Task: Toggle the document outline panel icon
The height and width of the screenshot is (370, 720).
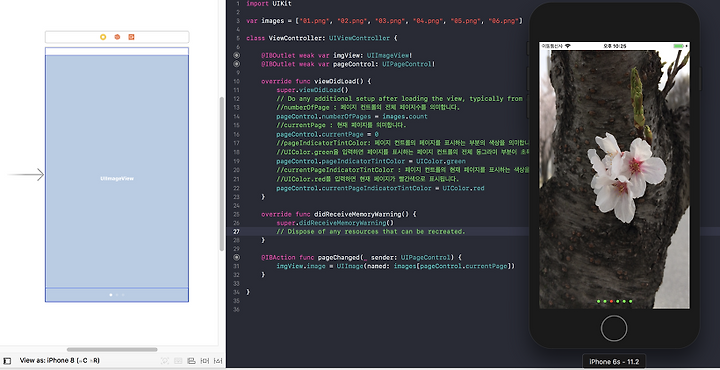Action: (6, 361)
